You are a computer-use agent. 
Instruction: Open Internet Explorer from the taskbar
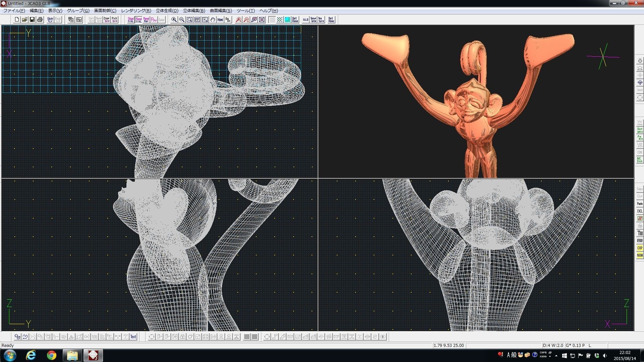[31, 355]
